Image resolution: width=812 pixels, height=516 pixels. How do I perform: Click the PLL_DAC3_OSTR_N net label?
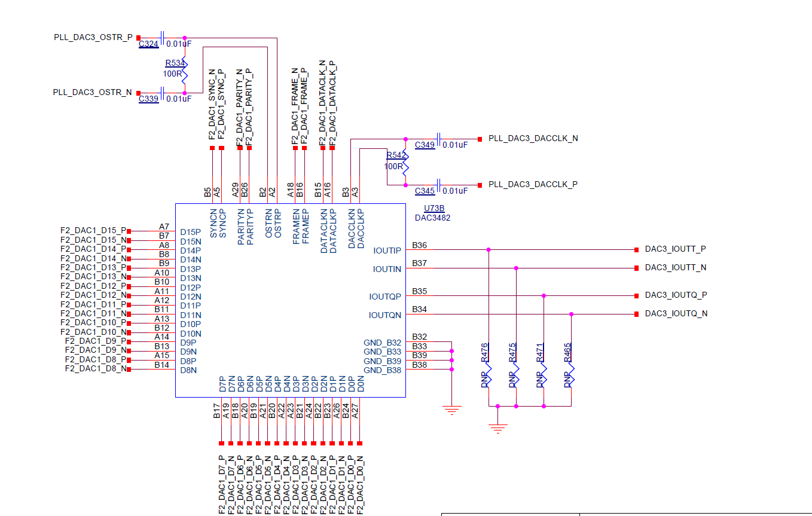pos(93,93)
